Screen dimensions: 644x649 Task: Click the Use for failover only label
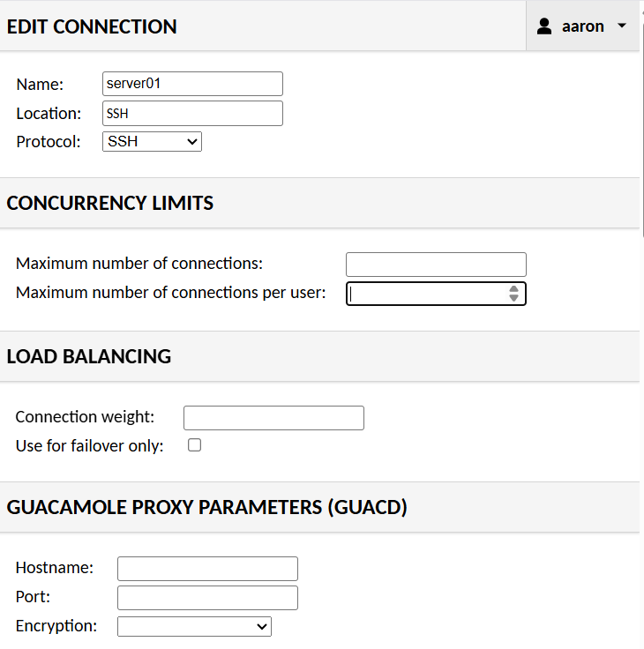[89, 446]
